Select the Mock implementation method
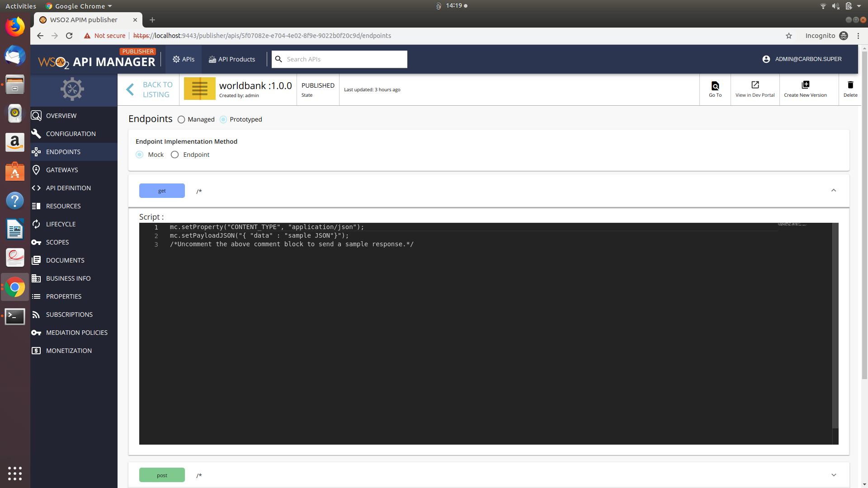 coord(139,155)
